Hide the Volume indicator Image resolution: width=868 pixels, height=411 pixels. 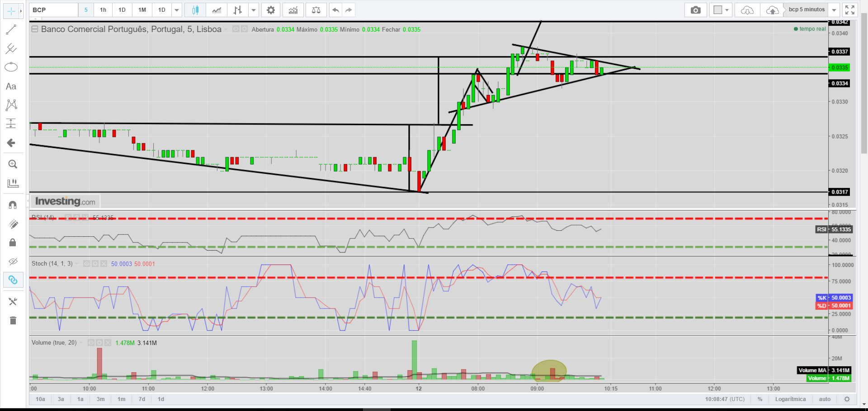[x=91, y=343]
